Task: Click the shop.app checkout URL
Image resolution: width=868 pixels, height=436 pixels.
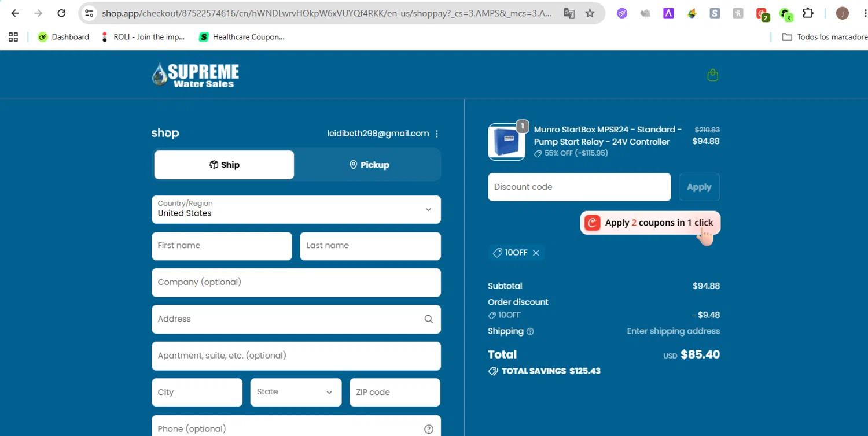Action: pos(326,13)
